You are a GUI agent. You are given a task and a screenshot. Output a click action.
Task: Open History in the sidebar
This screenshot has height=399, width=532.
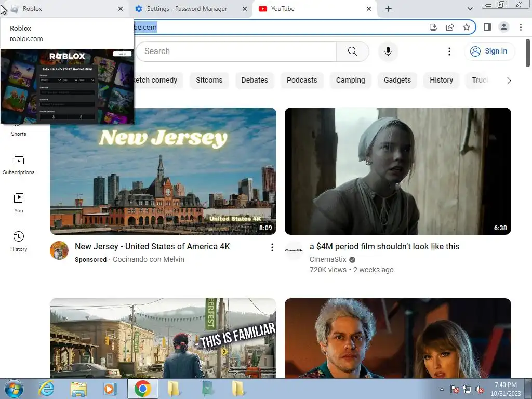tap(18, 241)
